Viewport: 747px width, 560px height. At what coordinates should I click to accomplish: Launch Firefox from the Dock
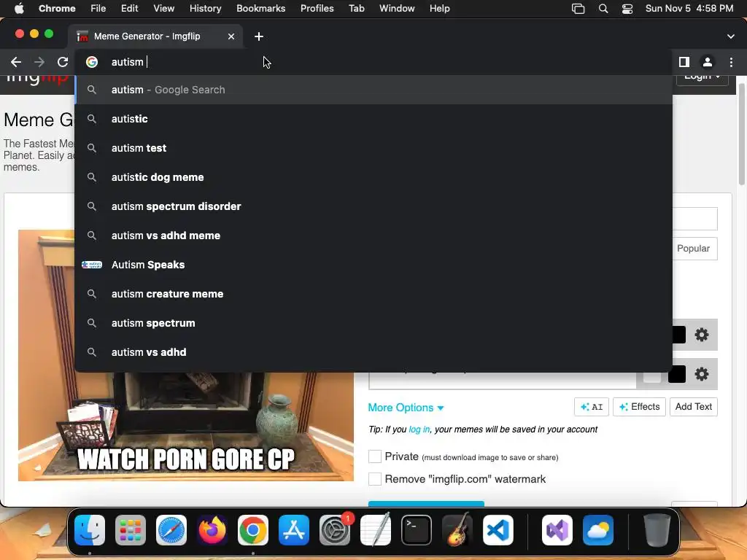tap(212, 530)
